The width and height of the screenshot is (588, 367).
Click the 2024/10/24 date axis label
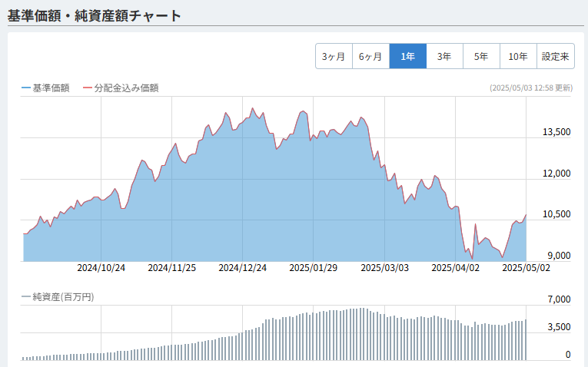[101, 268]
